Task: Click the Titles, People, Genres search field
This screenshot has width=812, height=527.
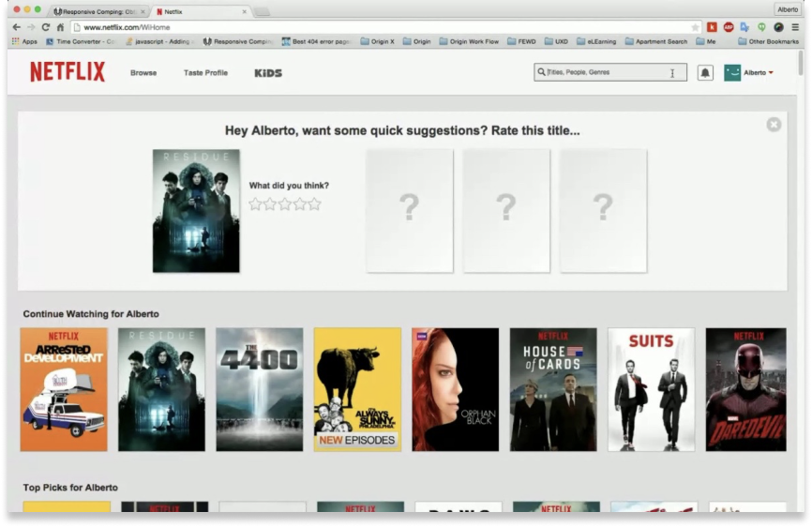Action: (x=605, y=72)
